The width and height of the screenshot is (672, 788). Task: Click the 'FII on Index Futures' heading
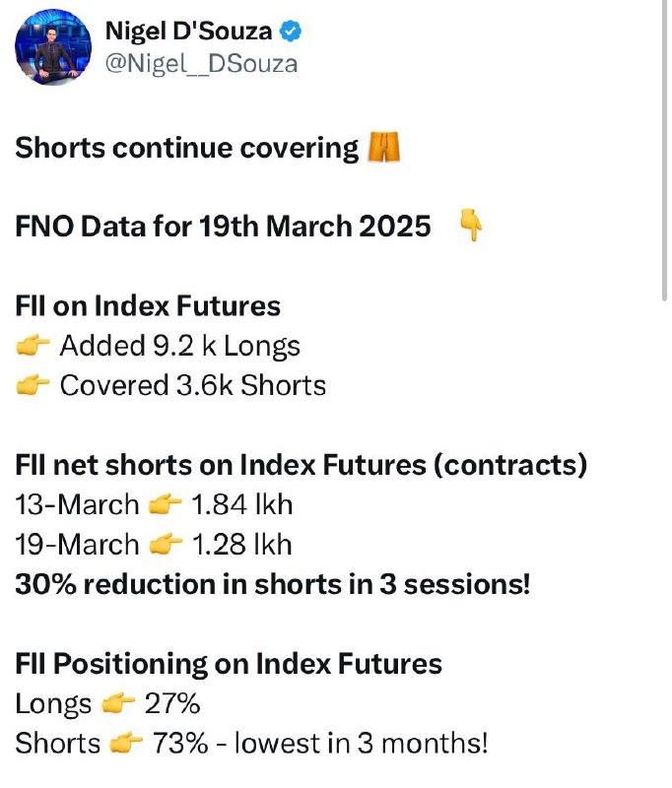148,305
